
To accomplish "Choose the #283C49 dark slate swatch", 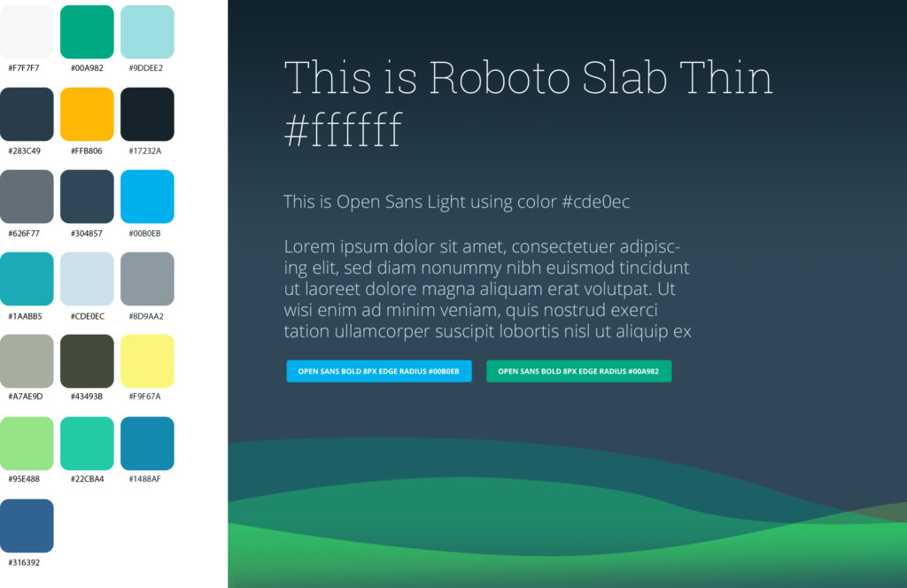I will coord(27,114).
